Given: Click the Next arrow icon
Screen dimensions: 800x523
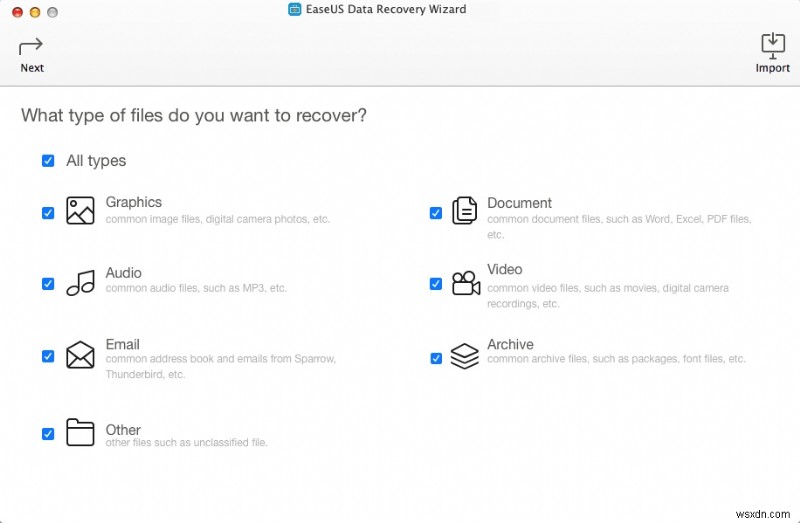Looking at the screenshot, I should [32, 45].
